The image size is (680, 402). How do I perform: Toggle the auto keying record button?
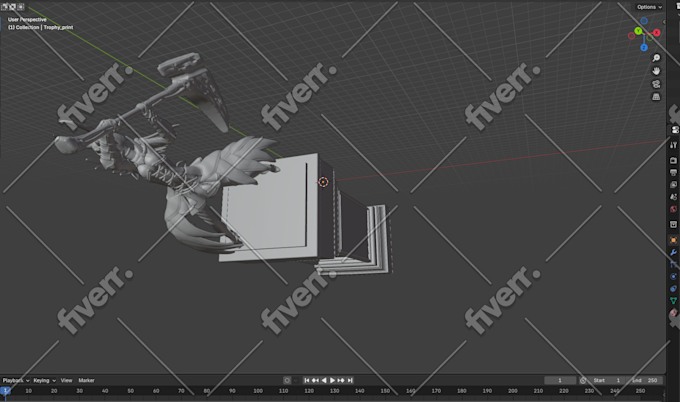coord(287,380)
